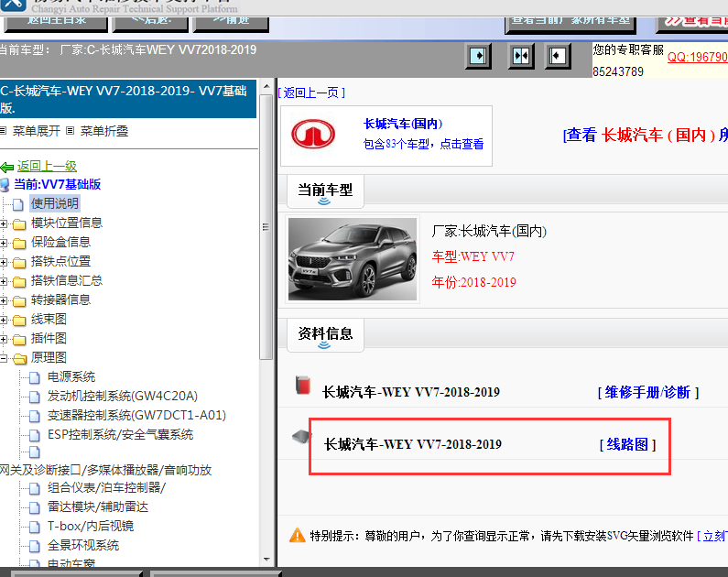
Task: Click the folder icon beside 搭铁点位置
Action: pyautogui.click(x=19, y=263)
